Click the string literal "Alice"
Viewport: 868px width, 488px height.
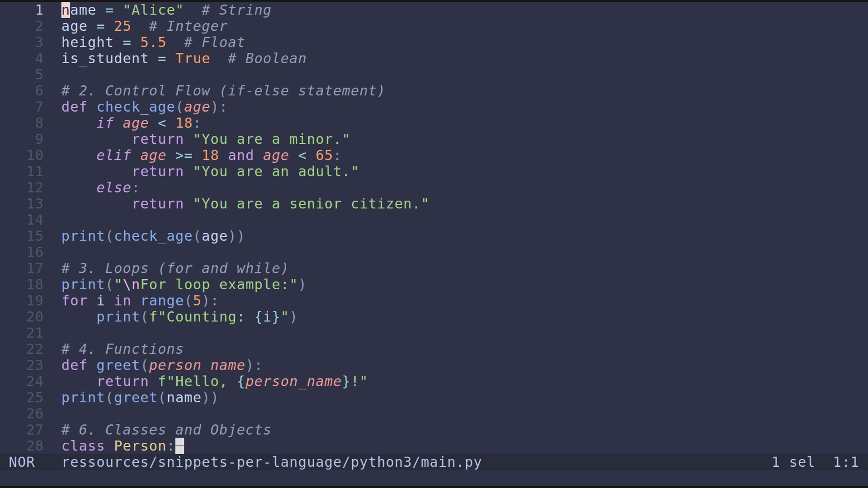pos(154,9)
